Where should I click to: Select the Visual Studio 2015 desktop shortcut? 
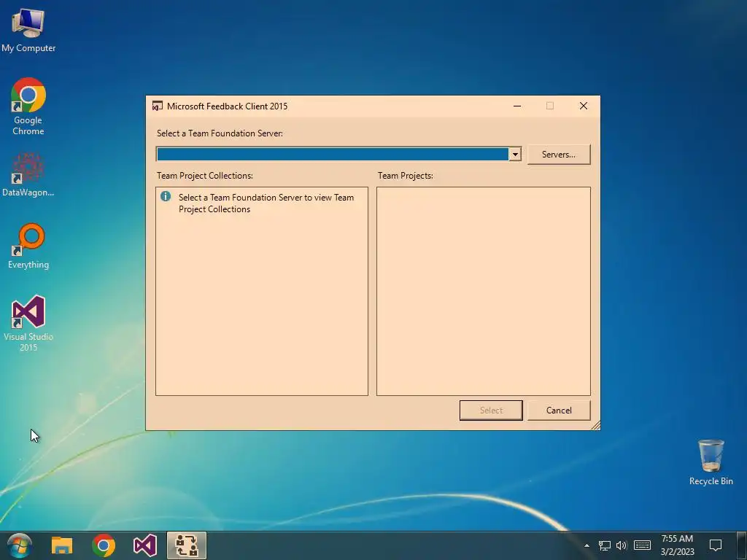pos(28,323)
